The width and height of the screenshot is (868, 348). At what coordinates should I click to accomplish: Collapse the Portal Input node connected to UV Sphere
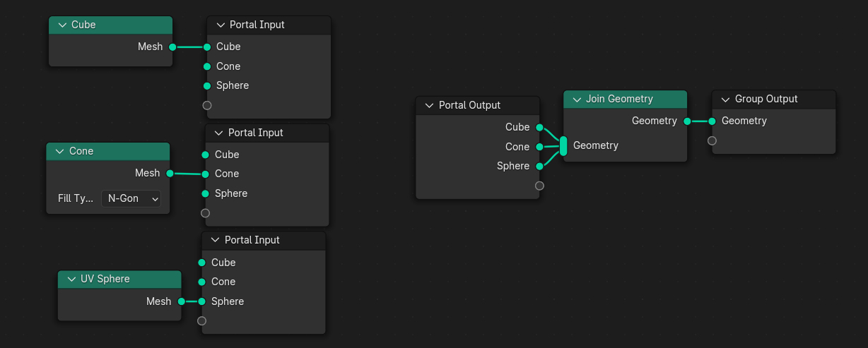215,240
